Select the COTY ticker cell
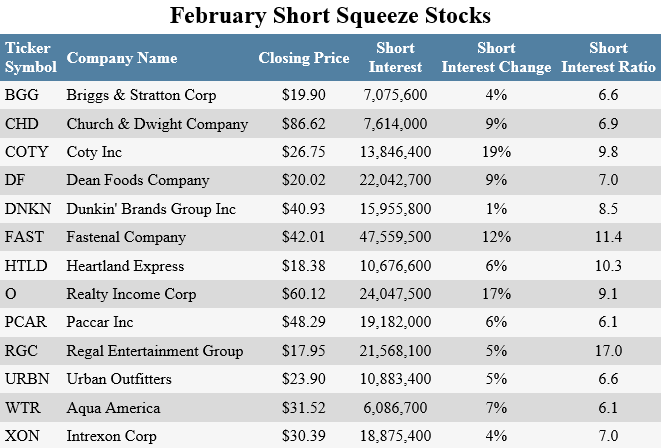The width and height of the screenshot is (661, 448). tap(26, 152)
